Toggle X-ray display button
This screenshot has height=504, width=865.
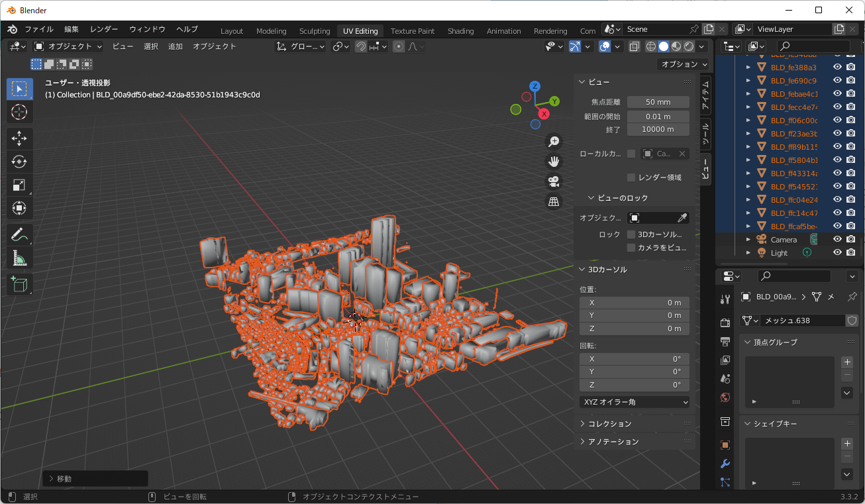(634, 46)
